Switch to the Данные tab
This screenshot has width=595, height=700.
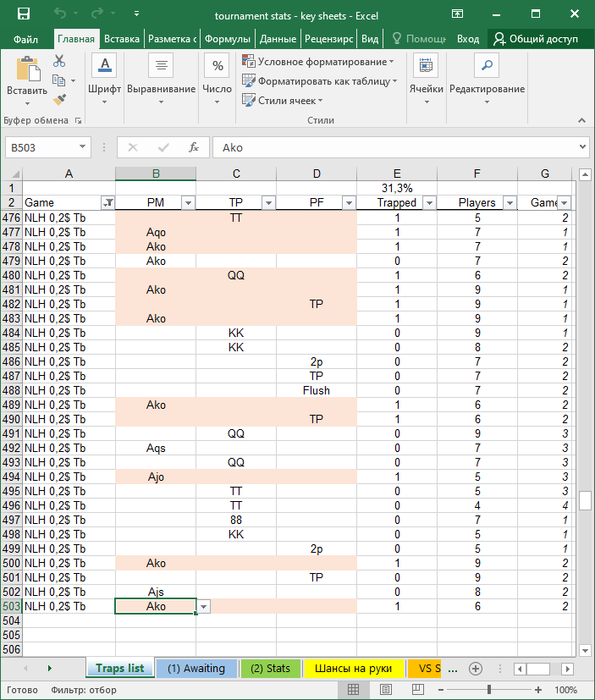coord(278,39)
